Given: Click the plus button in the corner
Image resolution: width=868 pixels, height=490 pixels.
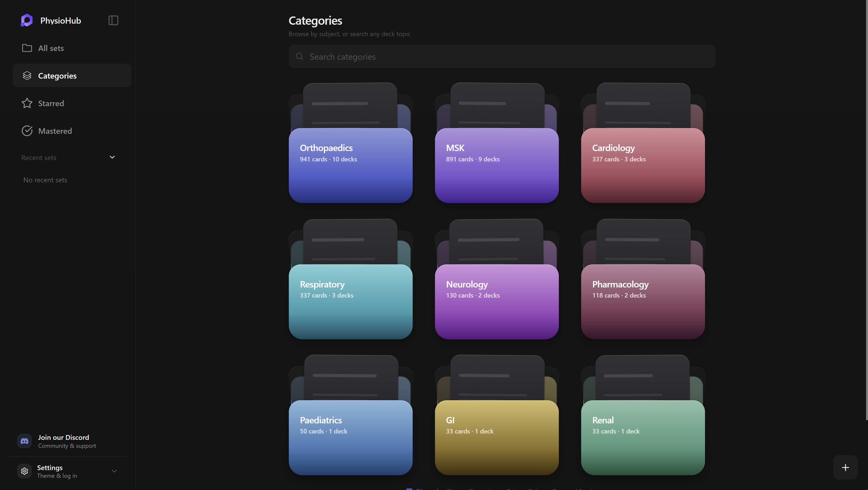Looking at the screenshot, I should (x=845, y=467).
